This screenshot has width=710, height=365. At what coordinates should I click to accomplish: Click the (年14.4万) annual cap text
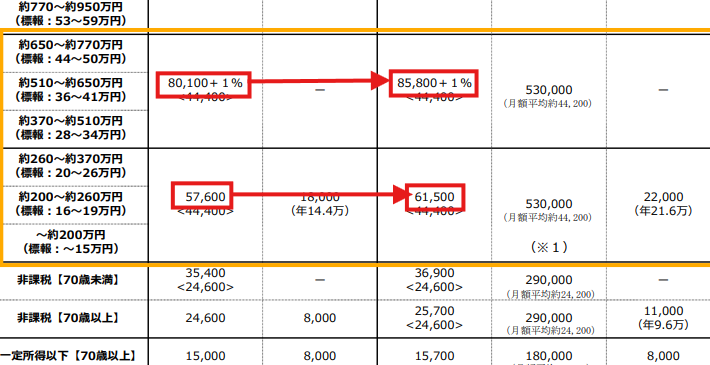coord(320,211)
